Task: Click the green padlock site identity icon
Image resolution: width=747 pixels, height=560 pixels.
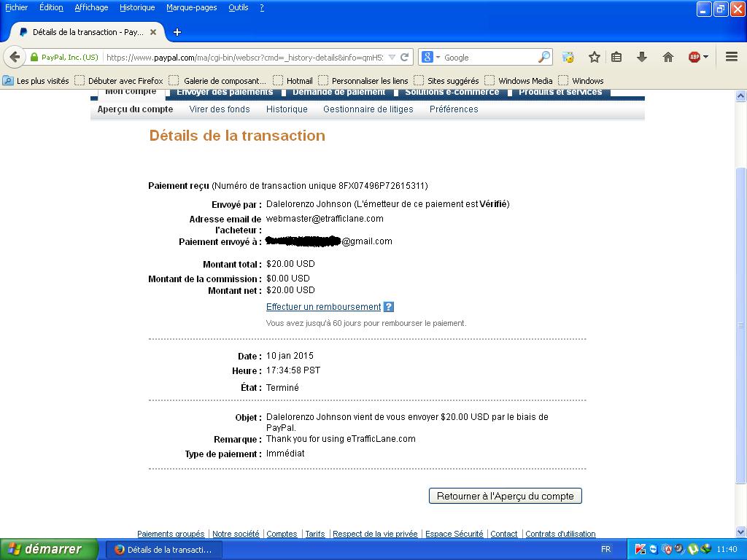Action: [x=34, y=57]
